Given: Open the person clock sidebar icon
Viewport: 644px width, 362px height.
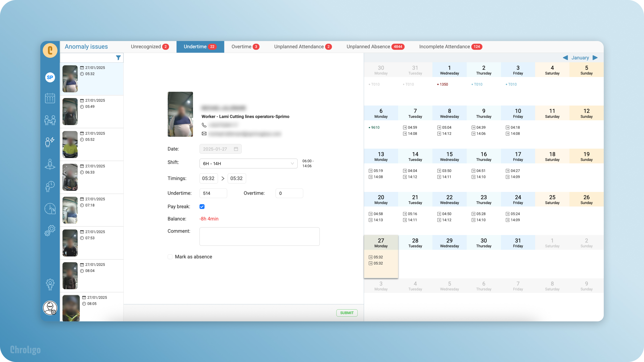Looking at the screenshot, I should [x=50, y=186].
